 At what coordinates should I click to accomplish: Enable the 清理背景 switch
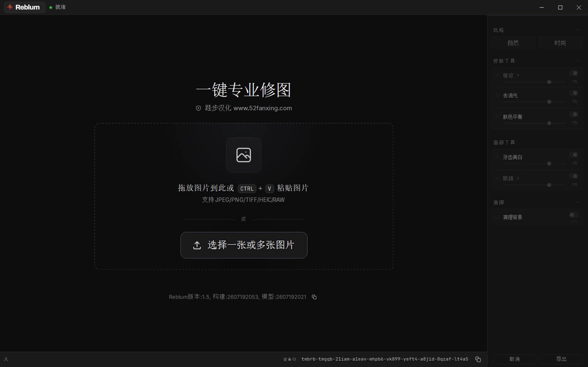[x=573, y=215]
